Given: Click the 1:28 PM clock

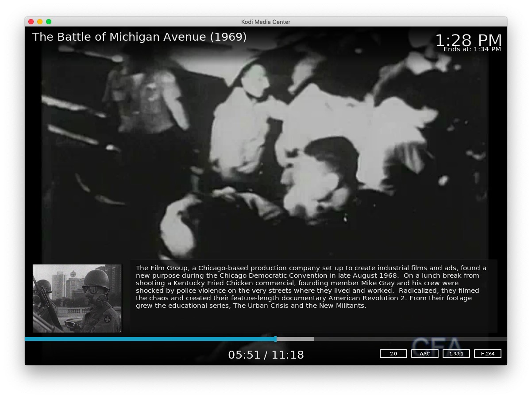Looking at the screenshot, I should click(468, 39).
